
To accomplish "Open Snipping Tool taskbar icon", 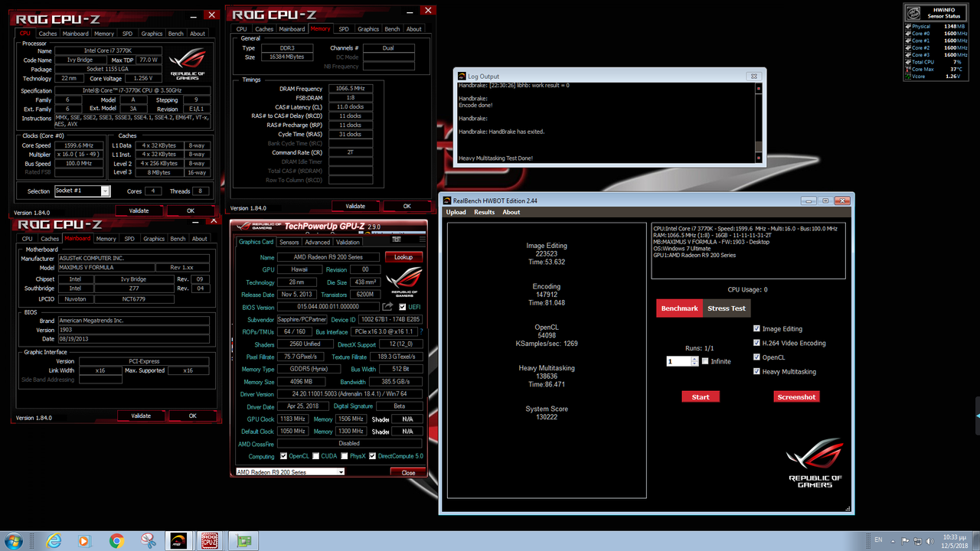I will pyautogui.click(x=147, y=541).
